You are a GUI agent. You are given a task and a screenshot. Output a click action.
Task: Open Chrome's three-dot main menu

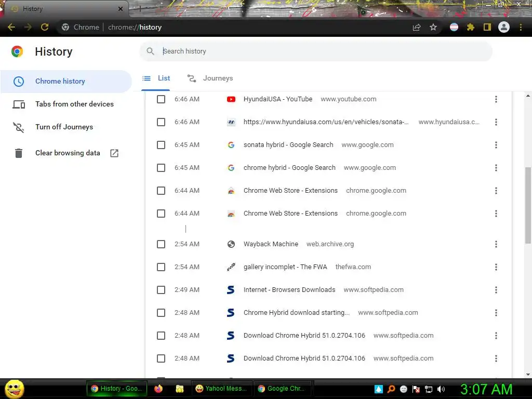coord(521,27)
